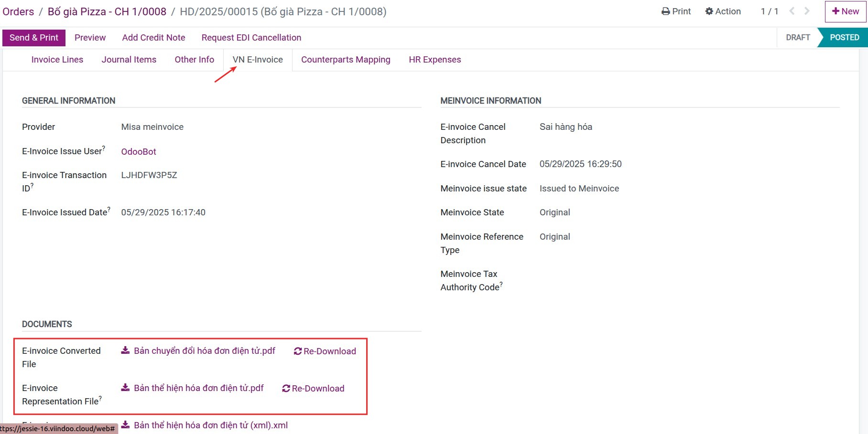Open the Invoice Lines tab
Screen dimensions: 868x434
pos(57,60)
